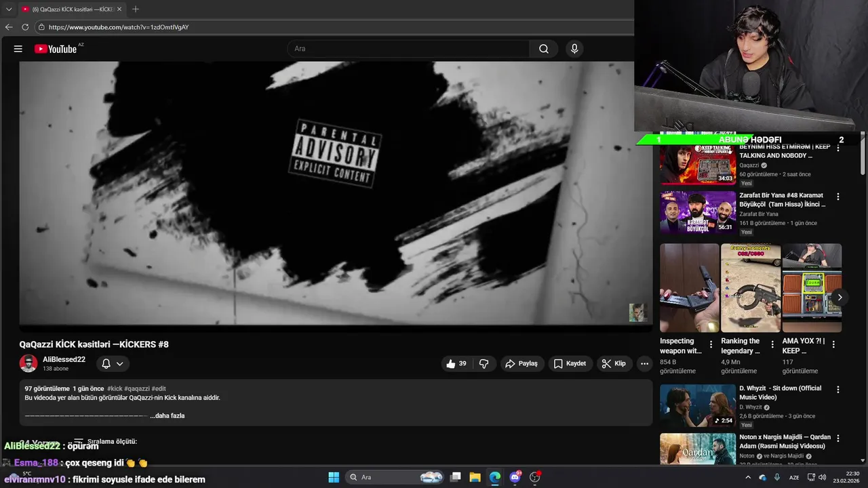Image resolution: width=868 pixels, height=488 pixels.
Task: Open options for the D. Whyzit video
Action: pos(837,390)
